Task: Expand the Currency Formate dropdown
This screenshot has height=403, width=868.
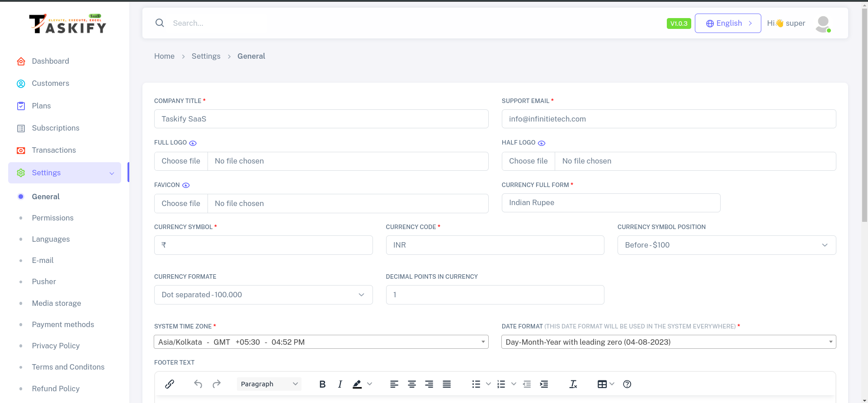Action: [x=263, y=295]
